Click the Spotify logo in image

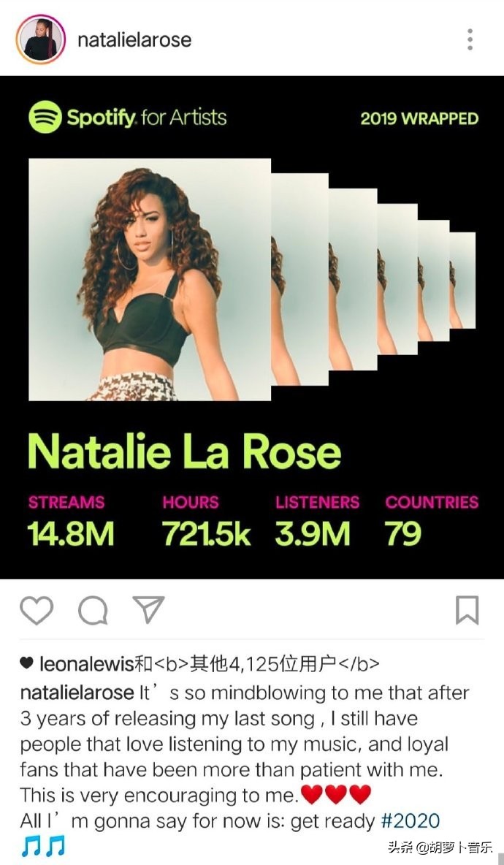pos(45,117)
